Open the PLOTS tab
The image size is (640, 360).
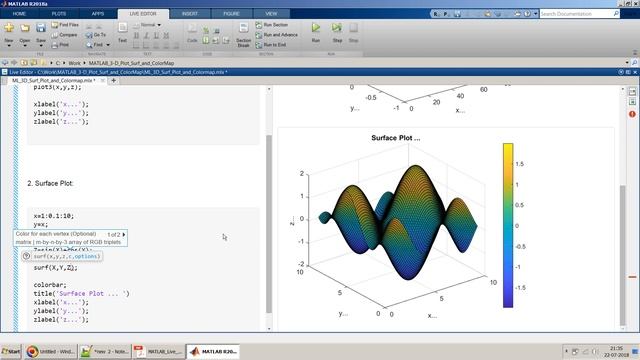pos(59,14)
